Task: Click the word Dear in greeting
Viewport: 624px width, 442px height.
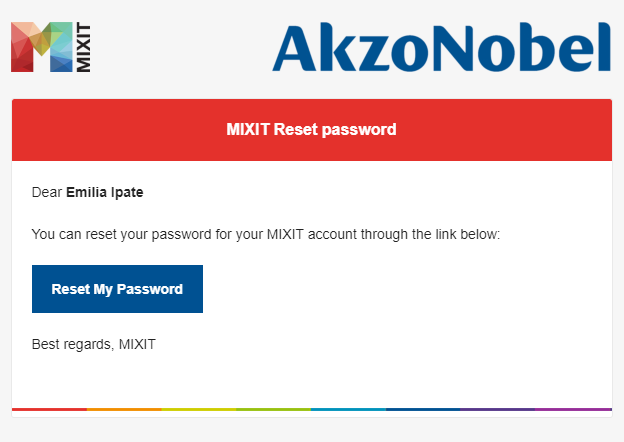Action: [x=47, y=192]
